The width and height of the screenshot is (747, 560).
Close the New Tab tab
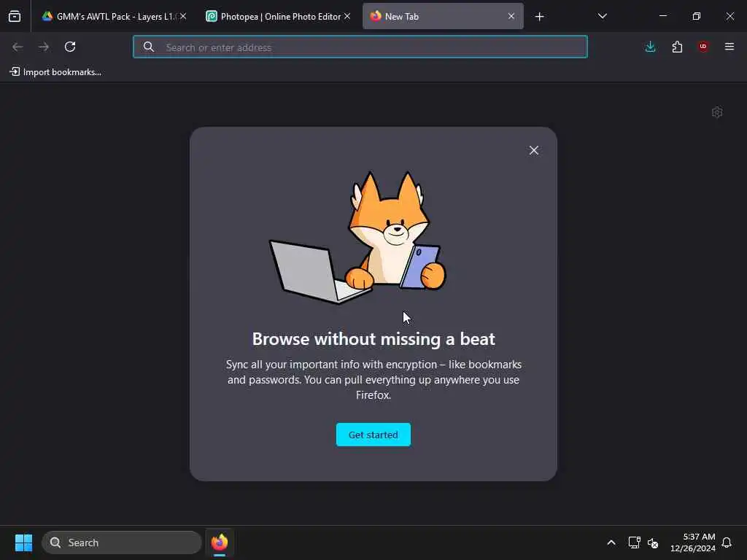tap(511, 16)
